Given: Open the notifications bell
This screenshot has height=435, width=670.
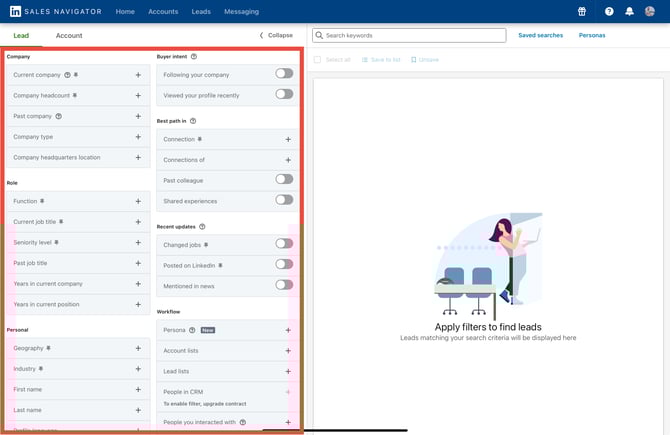Looking at the screenshot, I should tap(630, 11).
